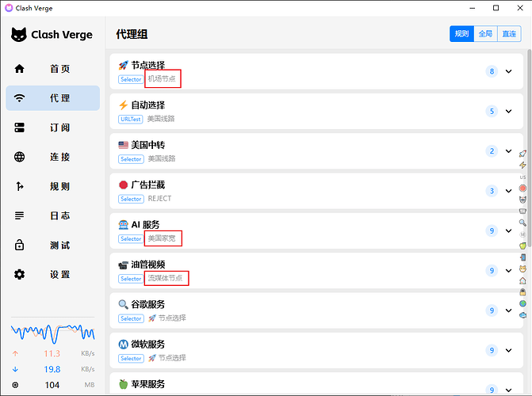Viewport: 532px width, 396px height.
Task: Jump to magnifier group in side strip
Action: tap(522, 223)
